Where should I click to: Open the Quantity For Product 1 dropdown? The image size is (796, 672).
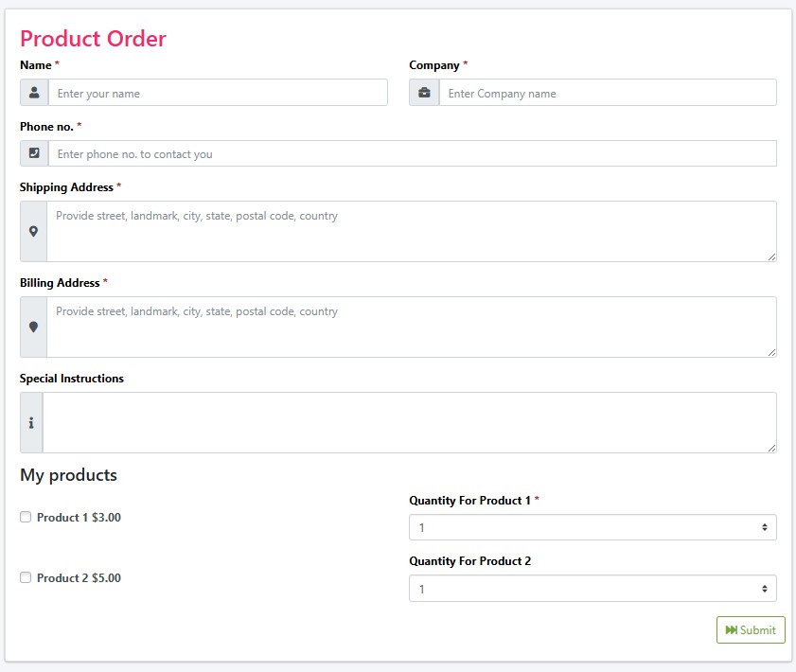click(593, 527)
